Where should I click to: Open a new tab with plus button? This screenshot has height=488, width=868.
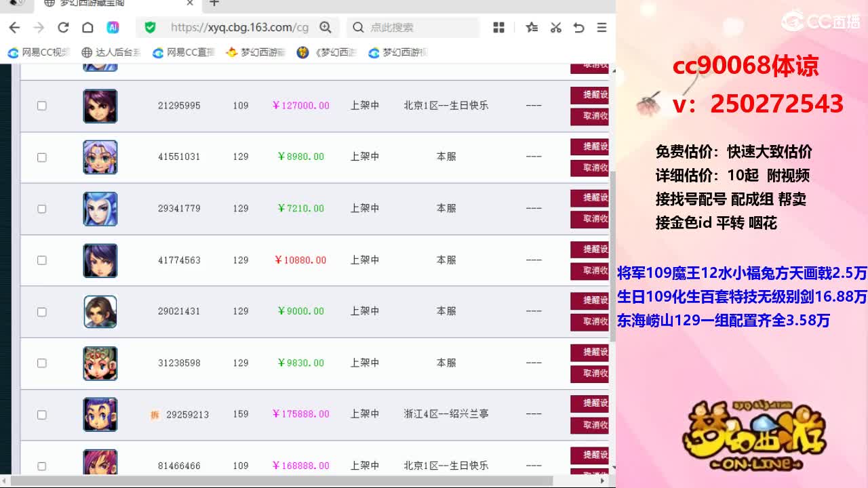pyautogui.click(x=214, y=3)
